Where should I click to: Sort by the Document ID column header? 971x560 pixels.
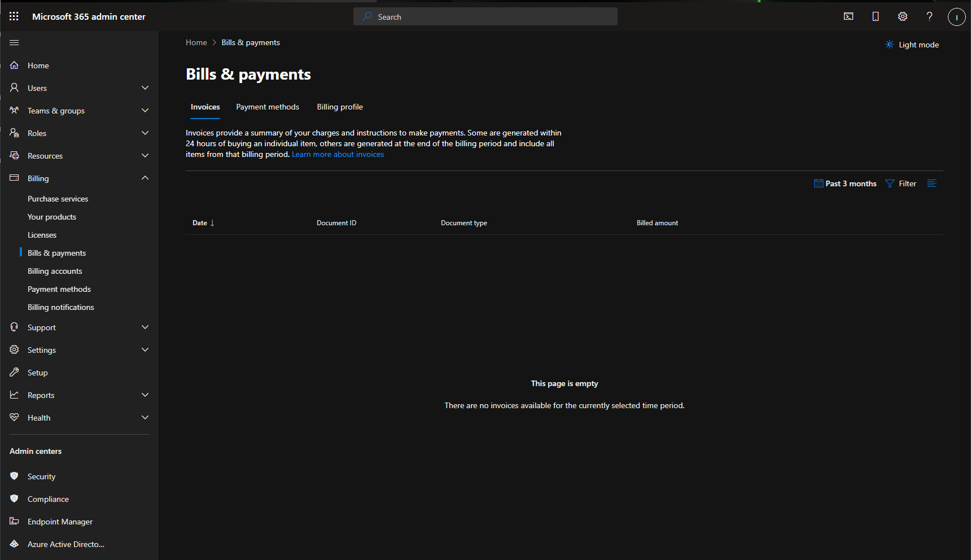point(336,223)
